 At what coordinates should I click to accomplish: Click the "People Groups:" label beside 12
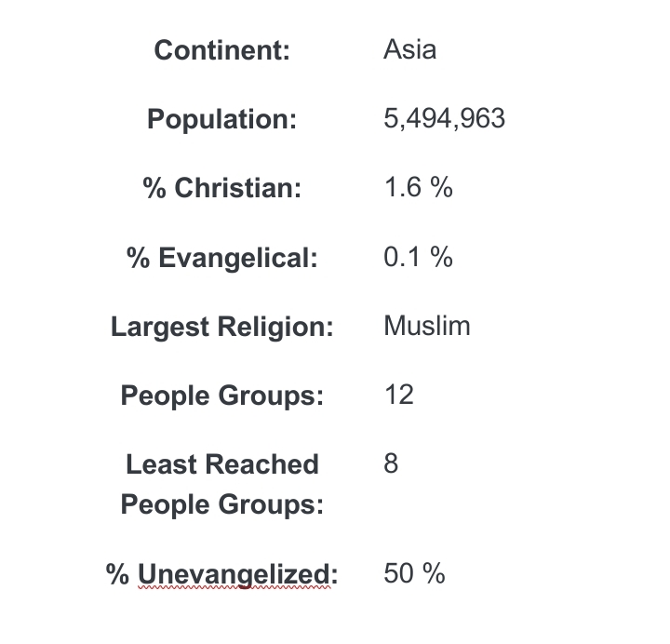[x=221, y=396]
